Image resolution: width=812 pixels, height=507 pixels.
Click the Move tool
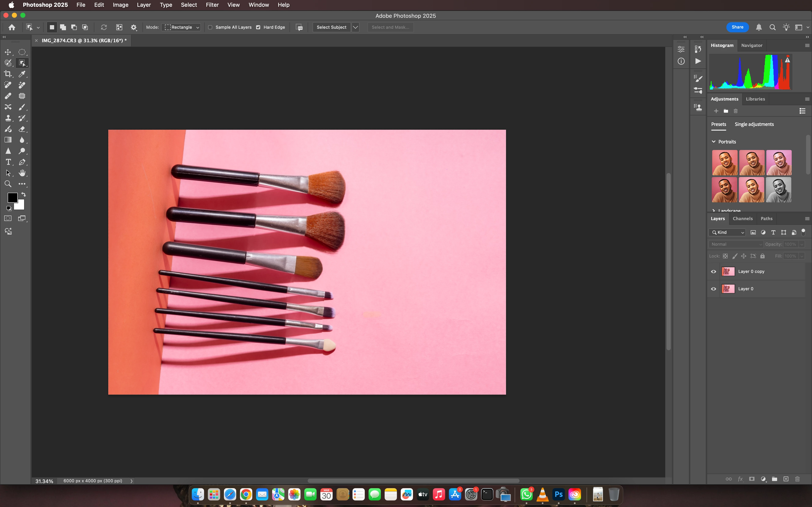pos(8,52)
